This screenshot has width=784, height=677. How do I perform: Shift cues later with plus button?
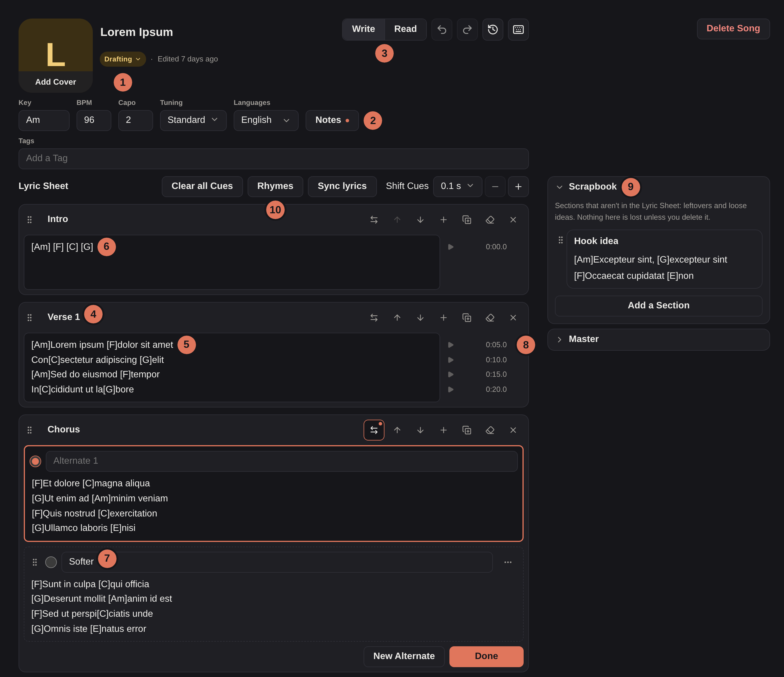[518, 186]
